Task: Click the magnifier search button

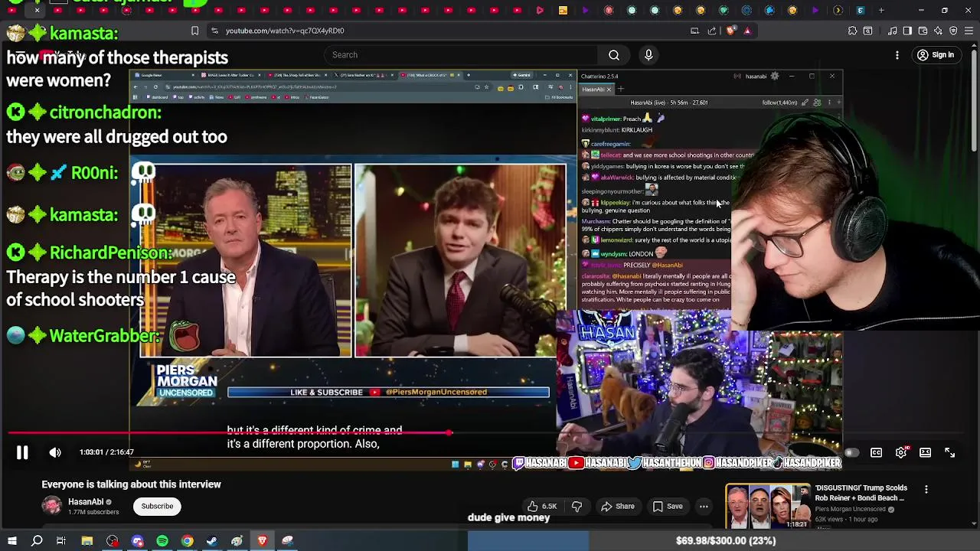Action: tap(614, 55)
